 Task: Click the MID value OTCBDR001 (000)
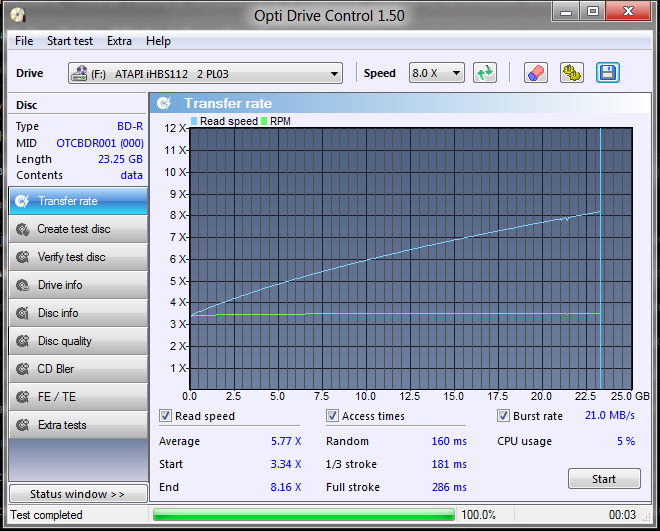pyautogui.click(x=100, y=143)
